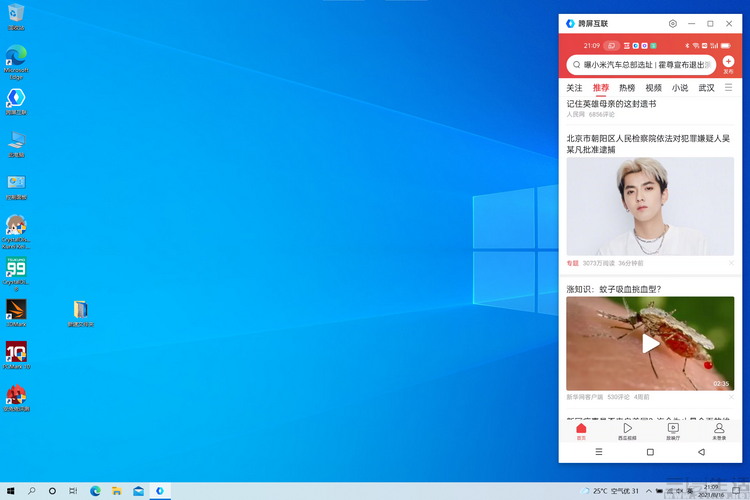Open the notification center icon
This screenshot has width=750, height=500.
[736, 491]
